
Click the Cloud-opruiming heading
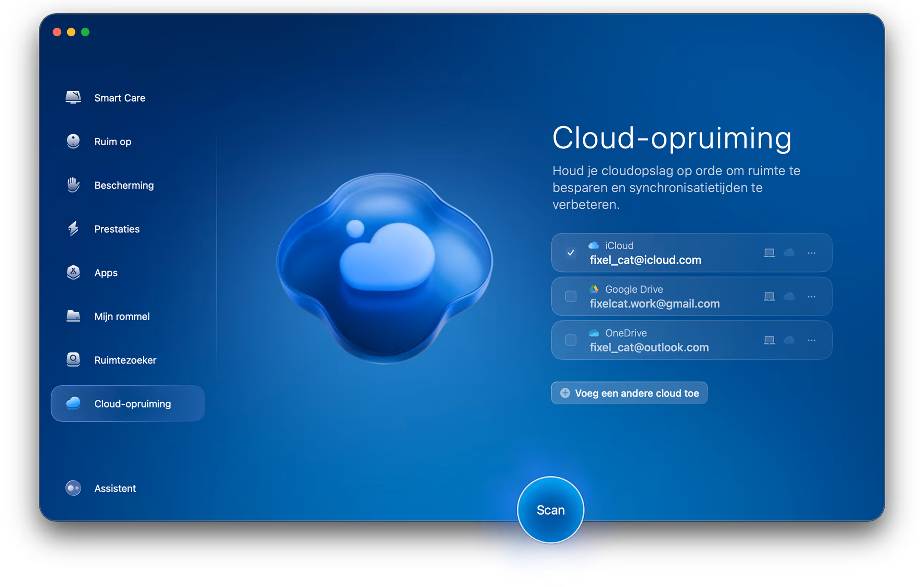coord(672,139)
